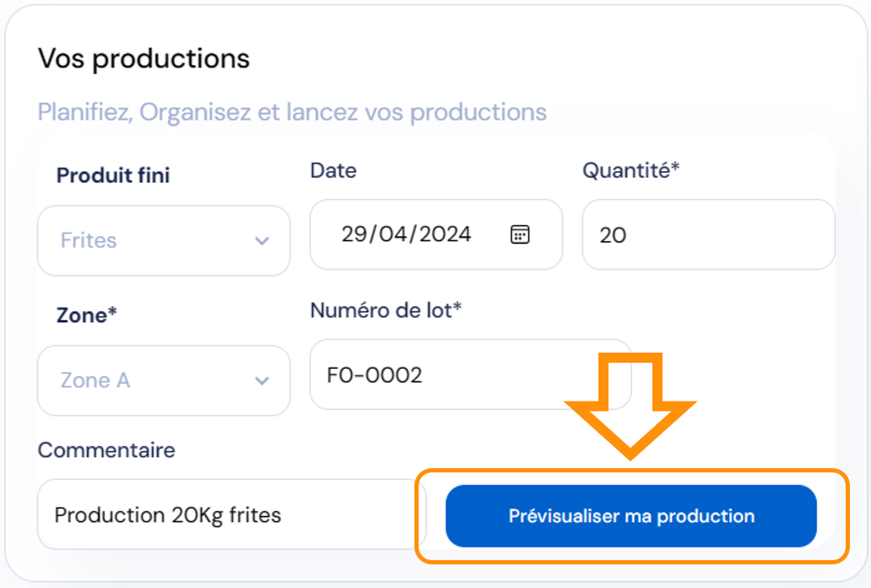871x588 pixels.
Task: Click the day 29 in the date field
Action: 354,235
